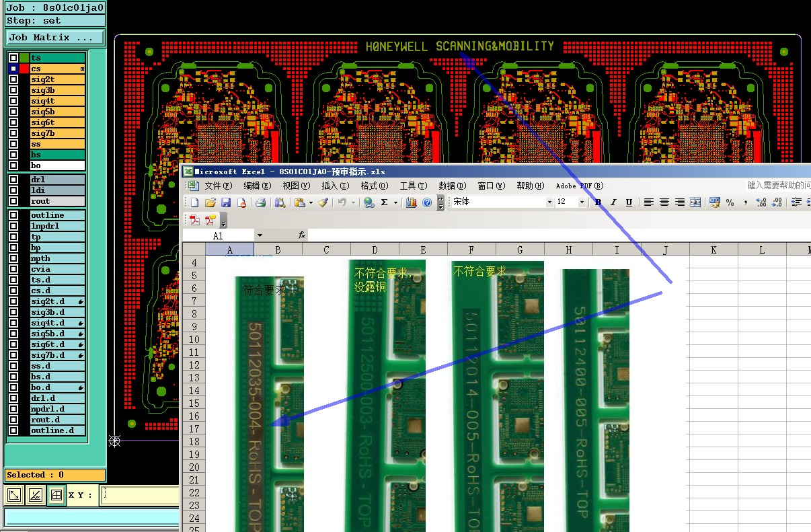Toggle the rout layer checkbox
811x532 pixels.
[x=13, y=201]
